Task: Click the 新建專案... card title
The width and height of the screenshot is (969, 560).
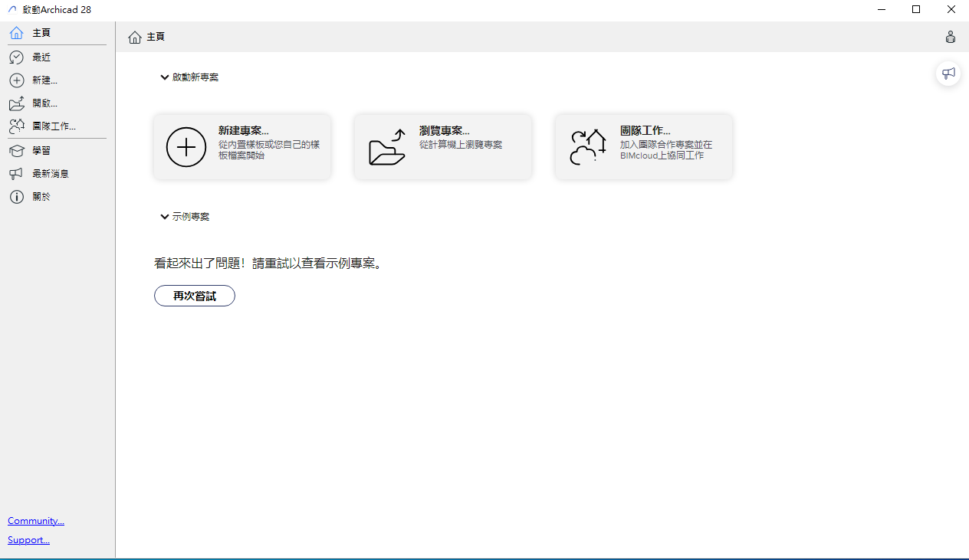Action: [243, 131]
